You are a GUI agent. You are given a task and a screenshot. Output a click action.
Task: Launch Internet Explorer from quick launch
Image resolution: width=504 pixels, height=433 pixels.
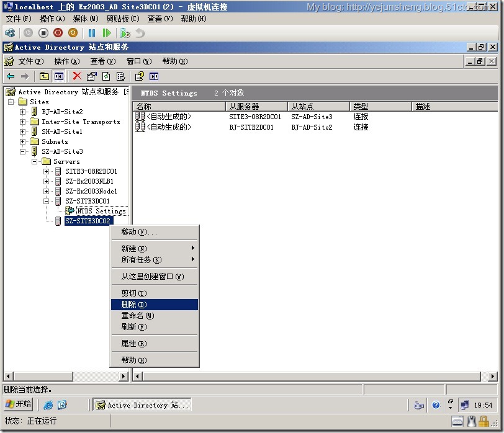tap(48, 404)
